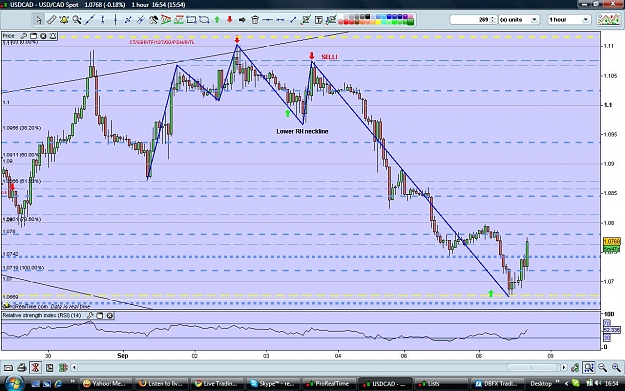Viewport: 625px width, 391px height.
Task: Open the alert bell tool
Action: tap(64, 20)
